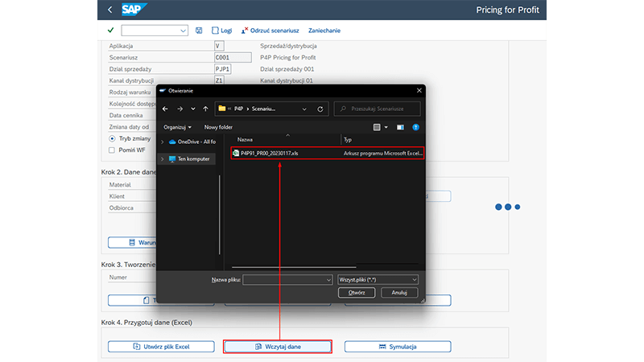This screenshot has width=644, height=362.
Task: Click the Nazwa pliku combo box
Action: (x=287, y=279)
